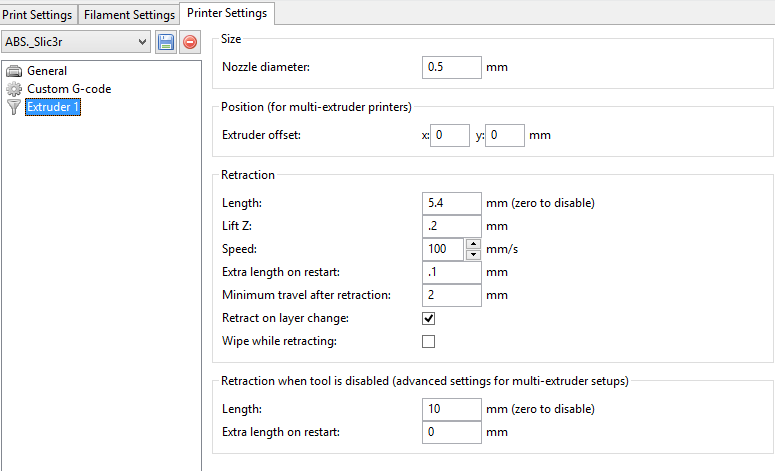Image resolution: width=775 pixels, height=471 pixels.
Task: Click the Nozzle diameter input field
Action: coord(452,67)
